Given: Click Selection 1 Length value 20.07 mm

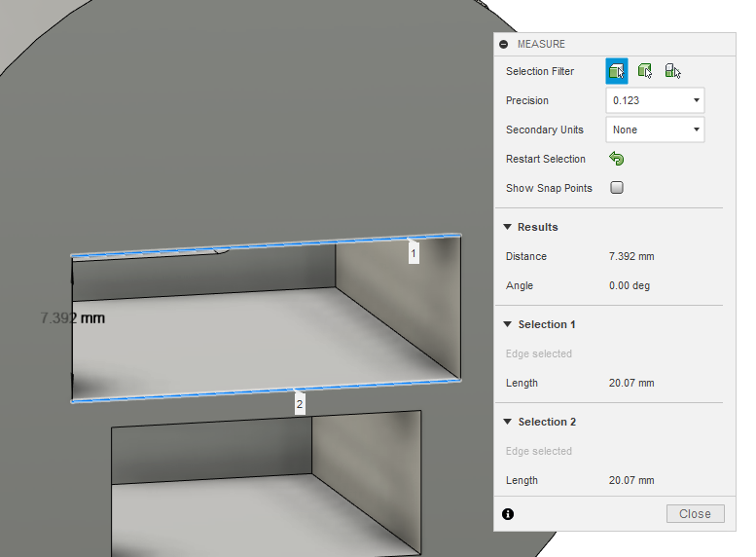Looking at the screenshot, I should pyautogui.click(x=631, y=383).
